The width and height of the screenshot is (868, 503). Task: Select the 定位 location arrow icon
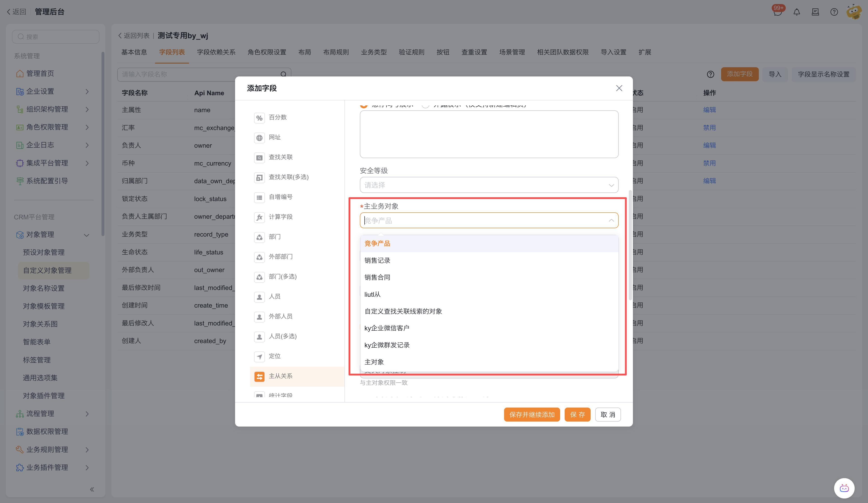tap(259, 357)
